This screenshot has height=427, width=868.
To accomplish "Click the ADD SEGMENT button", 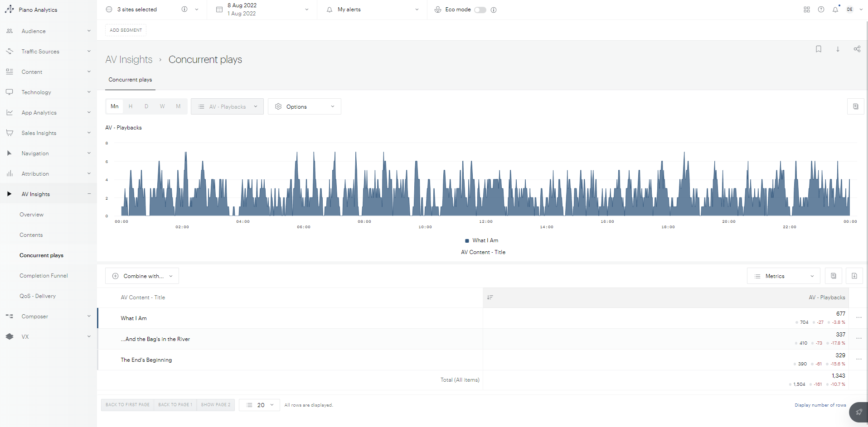I will tap(126, 30).
